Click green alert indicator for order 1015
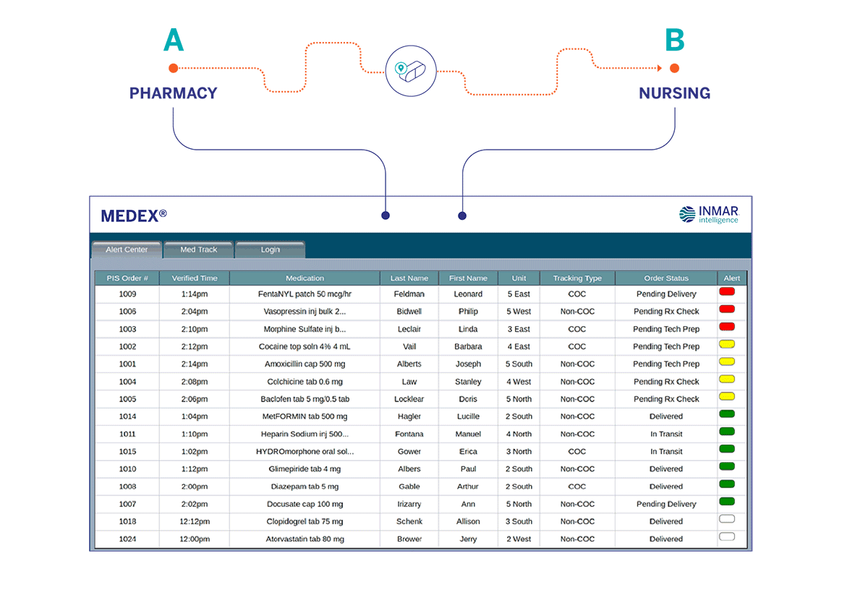 tap(727, 449)
